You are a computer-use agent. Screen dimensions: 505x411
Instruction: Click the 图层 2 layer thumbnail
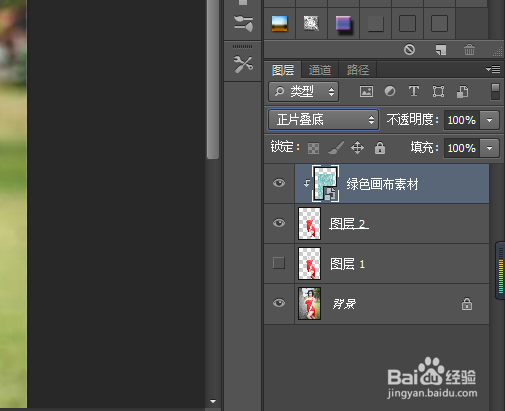pyautogui.click(x=309, y=223)
